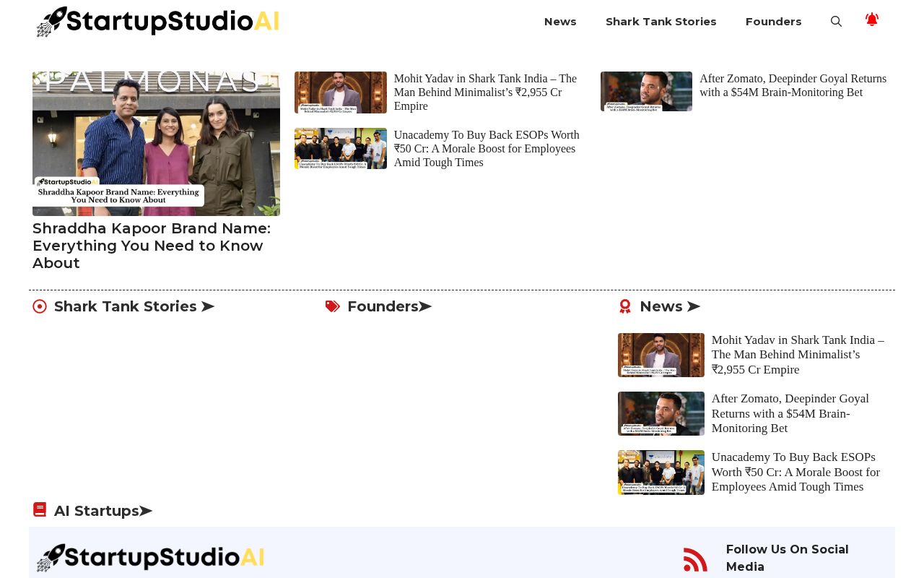
Task: Open the Founders section heading link
Action: 390,306
